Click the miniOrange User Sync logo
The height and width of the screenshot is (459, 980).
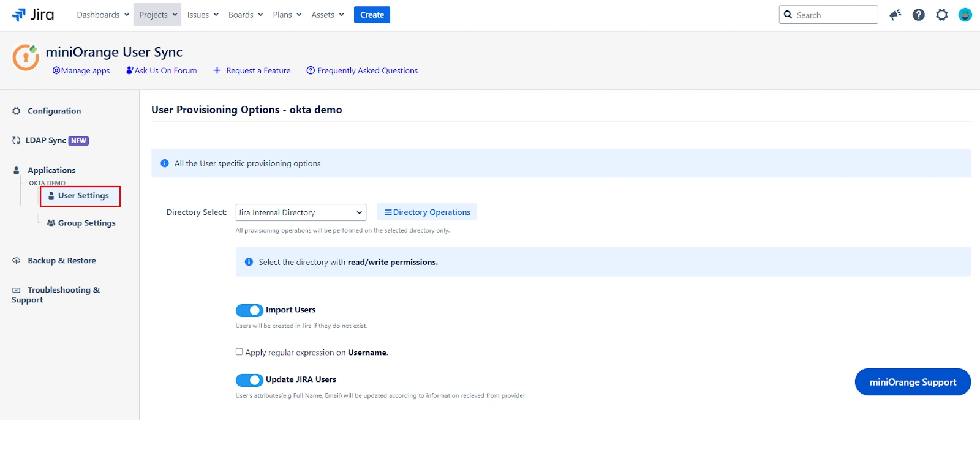coord(26,57)
